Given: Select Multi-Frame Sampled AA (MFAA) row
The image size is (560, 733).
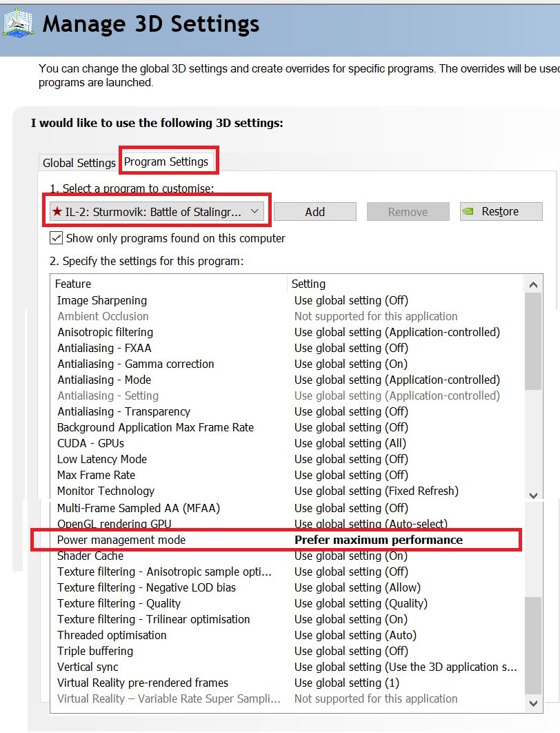Looking at the screenshot, I should (287, 508).
